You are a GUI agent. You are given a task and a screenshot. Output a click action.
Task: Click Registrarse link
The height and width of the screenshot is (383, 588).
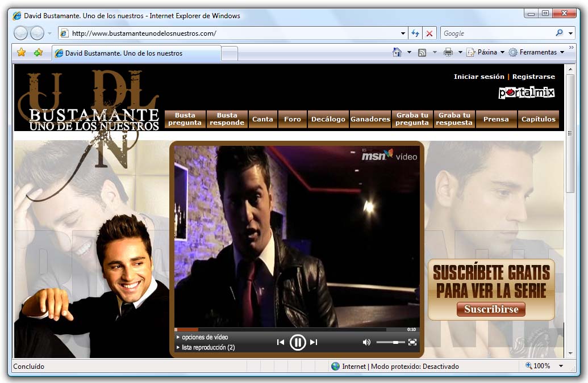coord(533,77)
